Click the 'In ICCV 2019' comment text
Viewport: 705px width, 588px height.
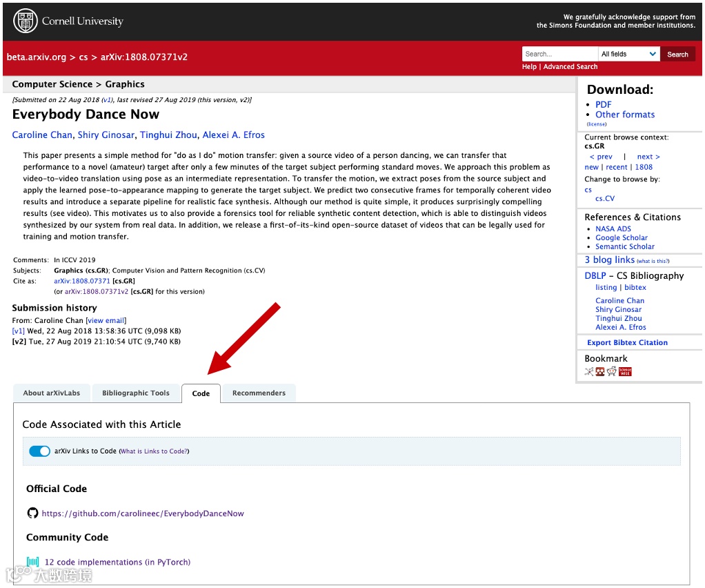tap(75, 260)
